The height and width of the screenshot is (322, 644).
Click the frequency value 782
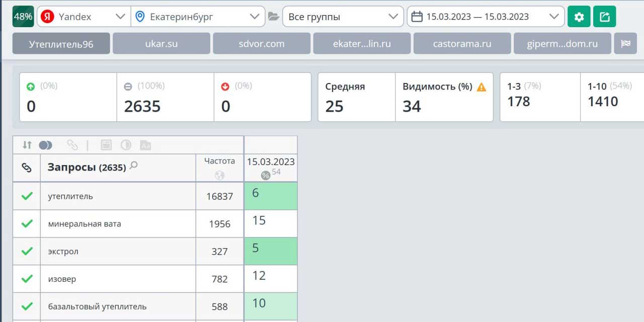tap(220, 279)
